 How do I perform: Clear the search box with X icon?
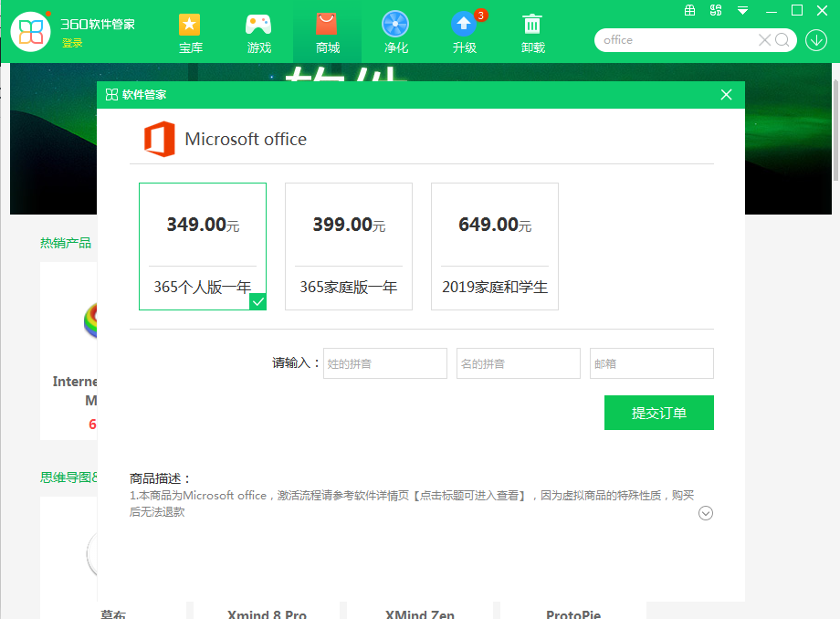tap(764, 40)
